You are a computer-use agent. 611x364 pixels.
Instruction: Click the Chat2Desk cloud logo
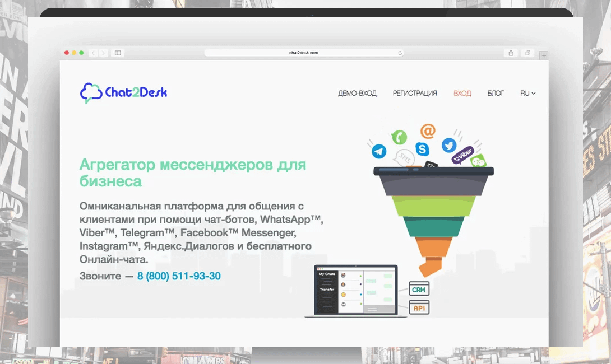[x=123, y=92]
